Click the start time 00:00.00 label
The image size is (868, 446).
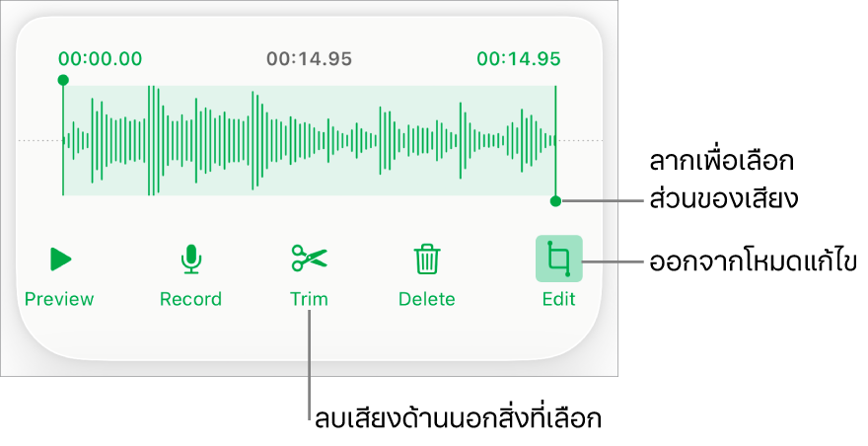[x=101, y=59]
